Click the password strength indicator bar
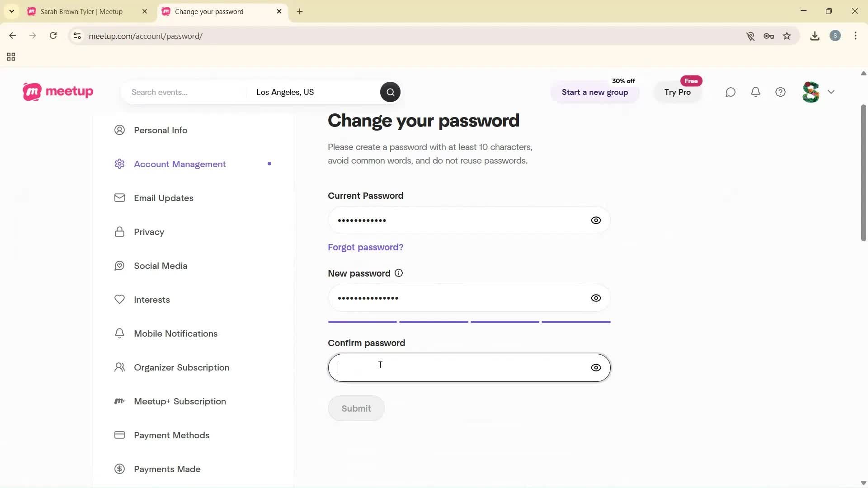 point(469,322)
